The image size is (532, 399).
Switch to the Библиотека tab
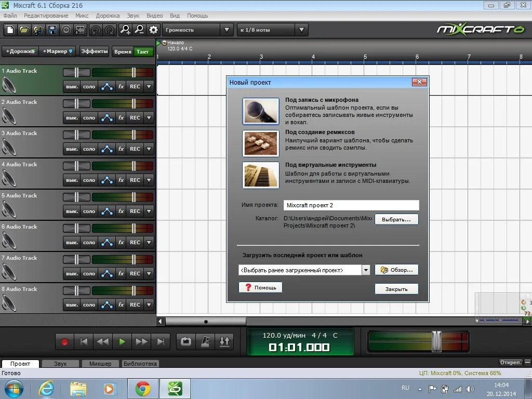(x=140, y=364)
